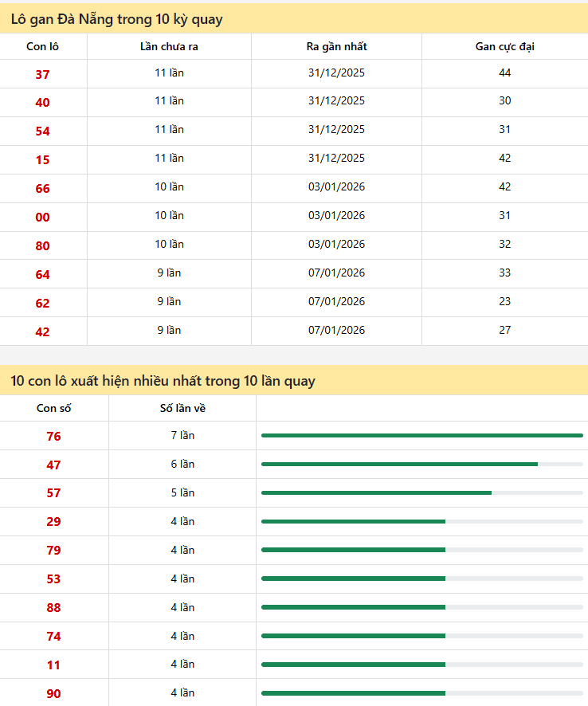Viewport: 588px width, 706px height.
Task: Open the red lô number 66
Action: tap(42, 189)
